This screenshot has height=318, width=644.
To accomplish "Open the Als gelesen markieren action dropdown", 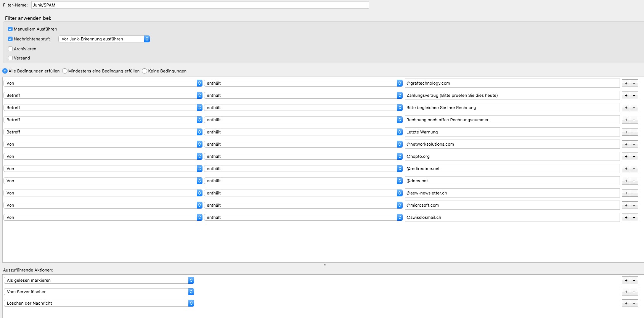I will 99,280.
